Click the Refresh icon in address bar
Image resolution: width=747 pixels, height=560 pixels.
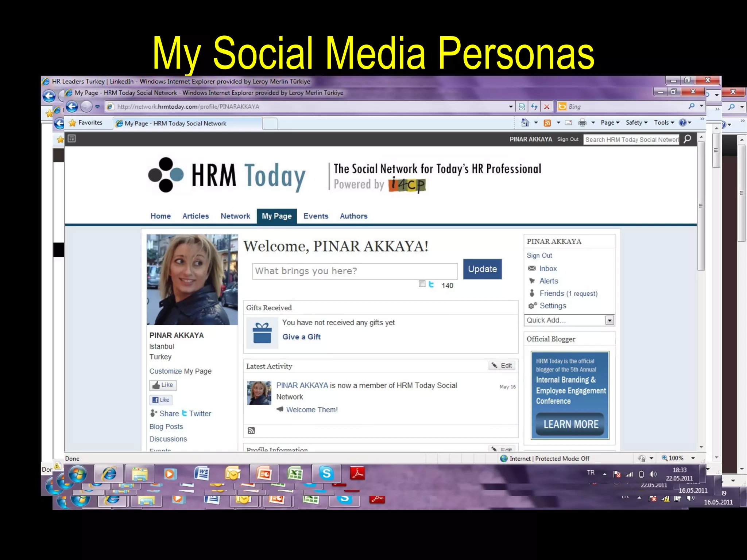click(534, 106)
